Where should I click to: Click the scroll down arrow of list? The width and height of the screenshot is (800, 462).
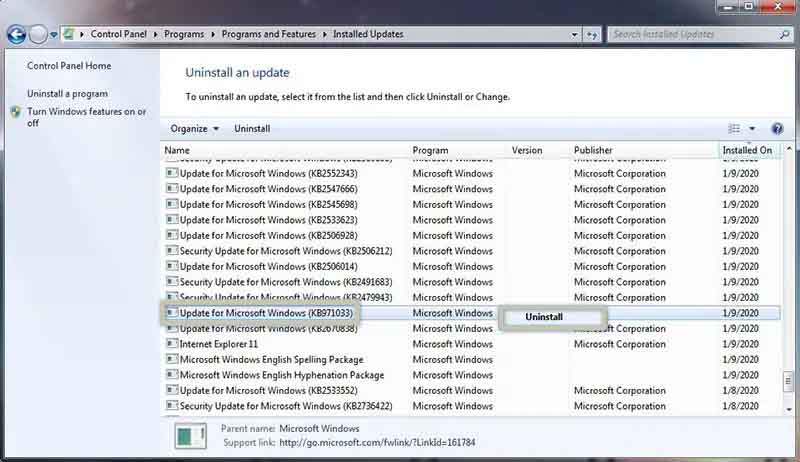789,409
